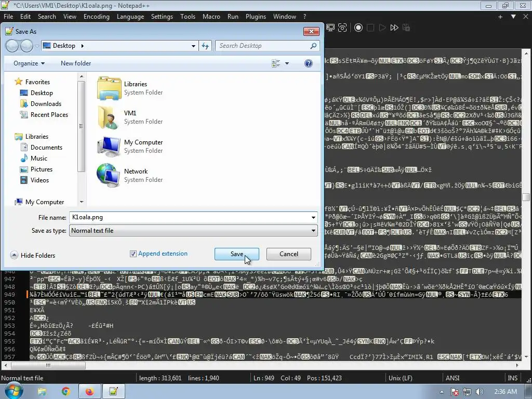
Task: Open the File name dropdown arrow
Action: (313, 218)
